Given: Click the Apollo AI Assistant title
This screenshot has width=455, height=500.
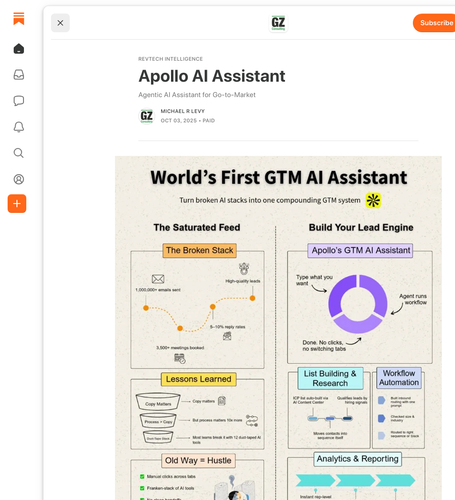Looking at the screenshot, I should pos(212,76).
